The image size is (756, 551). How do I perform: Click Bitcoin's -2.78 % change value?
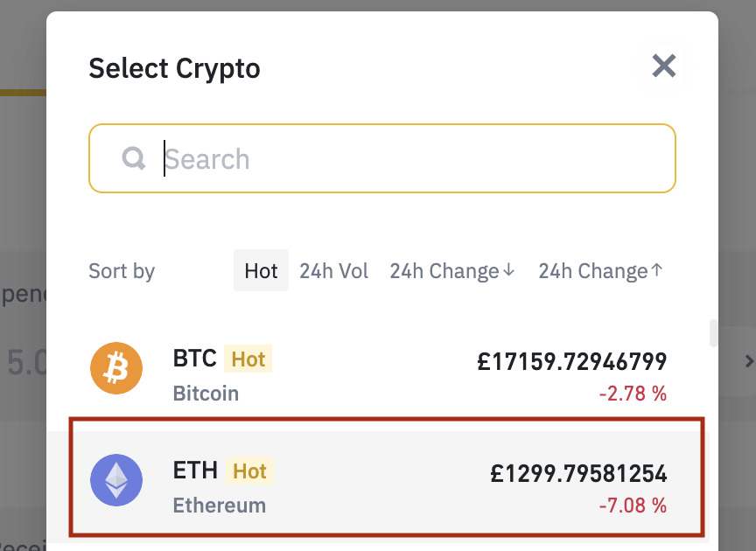tap(633, 394)
